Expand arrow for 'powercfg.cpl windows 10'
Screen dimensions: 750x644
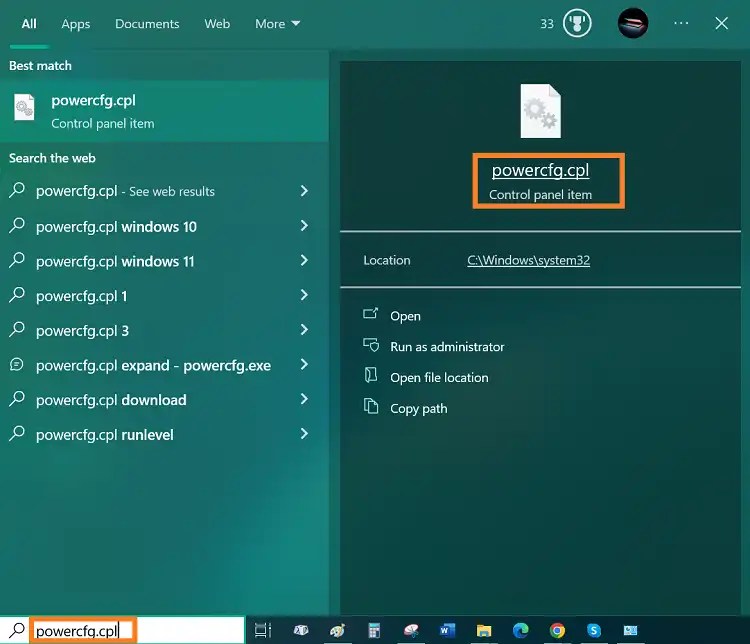coord(304,225)
